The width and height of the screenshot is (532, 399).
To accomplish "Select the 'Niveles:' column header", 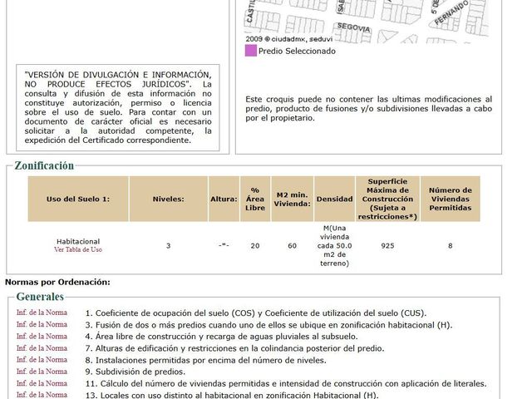I will [168, 199].
